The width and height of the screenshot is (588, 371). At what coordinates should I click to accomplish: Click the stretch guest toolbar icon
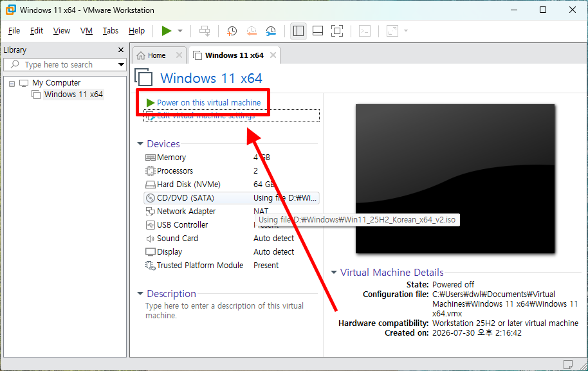click(392, 31)
